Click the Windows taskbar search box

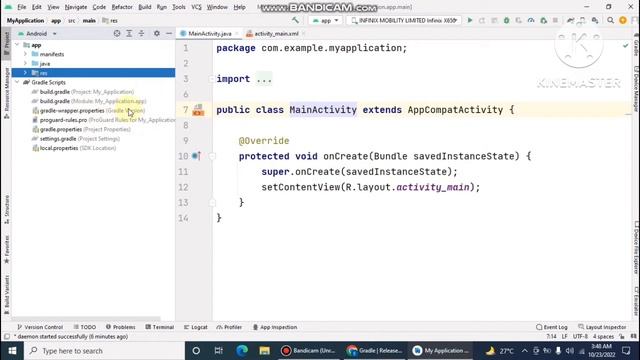[104, 351]
